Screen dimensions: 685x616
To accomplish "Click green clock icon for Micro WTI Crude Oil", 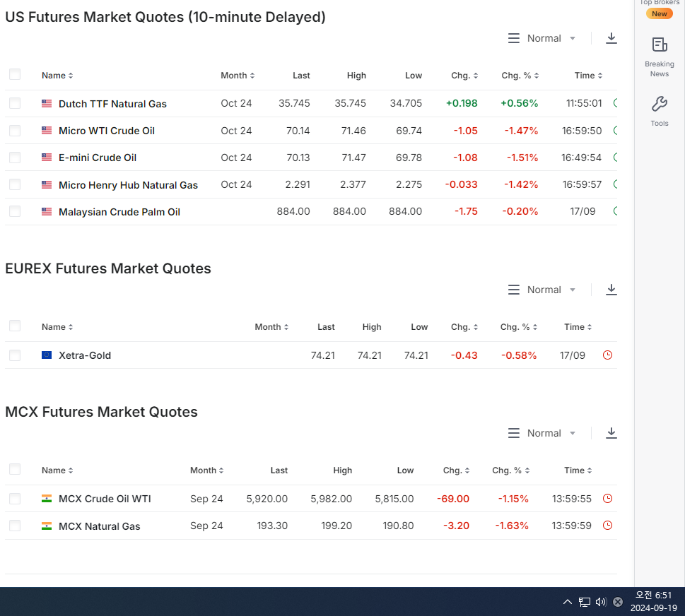I will (615, 130).
